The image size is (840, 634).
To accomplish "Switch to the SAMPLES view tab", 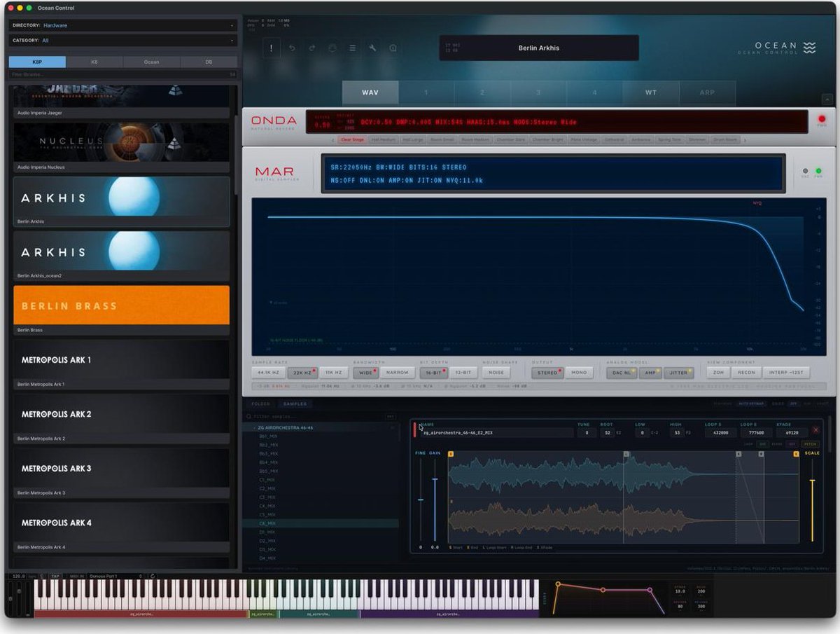I will click(x=295, y=404).
